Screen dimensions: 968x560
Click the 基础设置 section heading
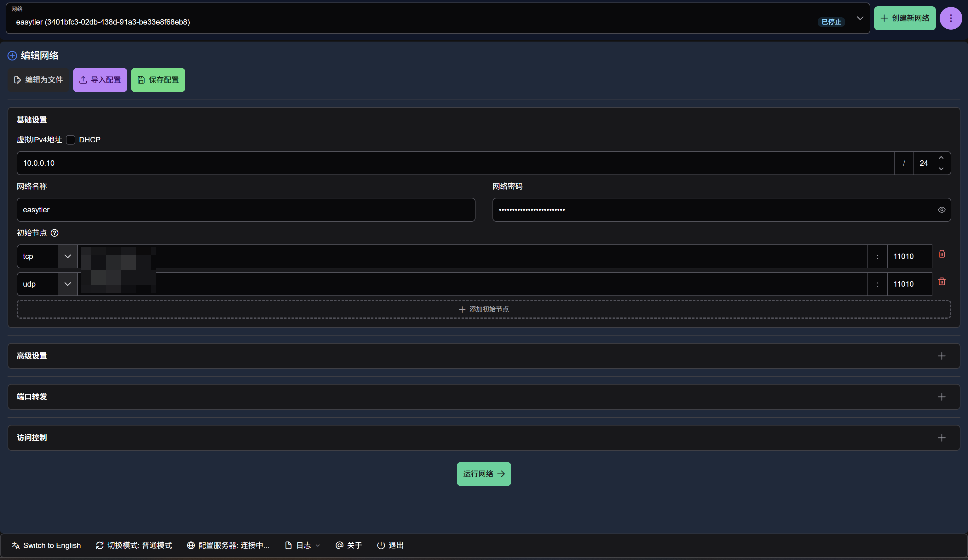click(x=32, y=120)
